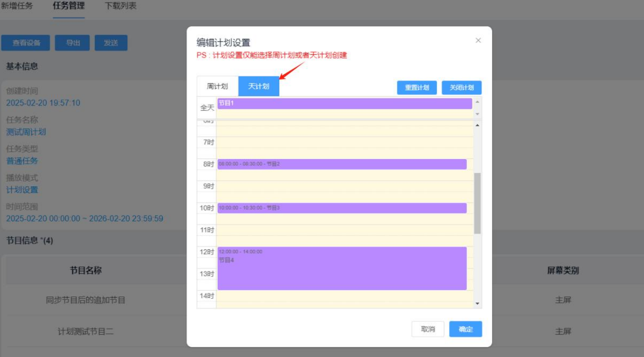644x357 pixels.
Task: Click the timeline scroll down arrow
Action: click(x=477, y=304)
